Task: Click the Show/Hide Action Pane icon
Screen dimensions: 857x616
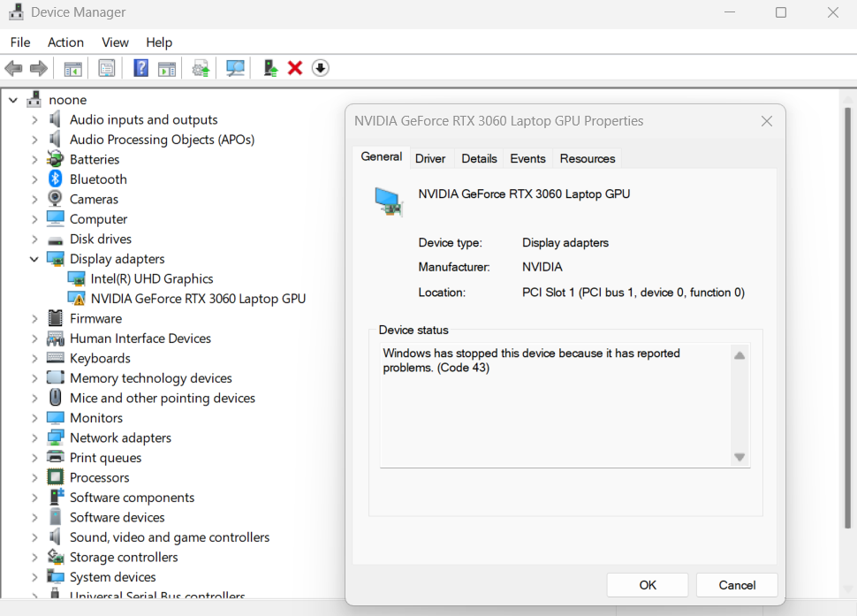Action: point(167,69)
